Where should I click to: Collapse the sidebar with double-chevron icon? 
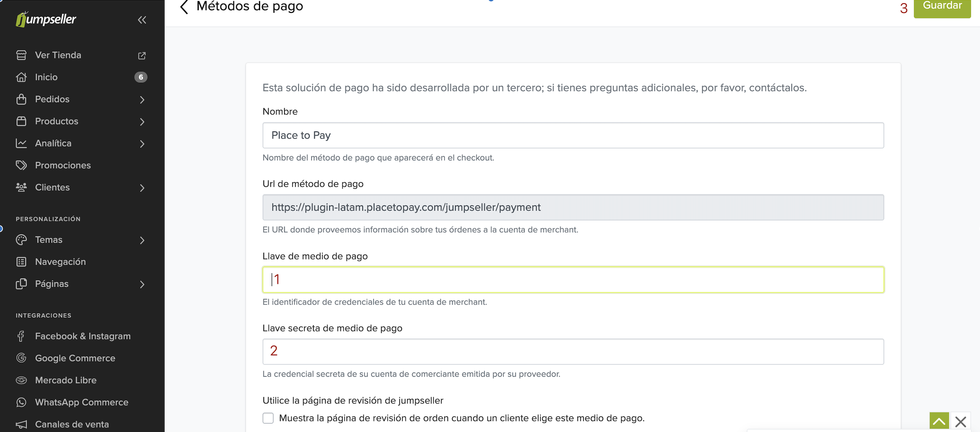click(x=142, y=20)
